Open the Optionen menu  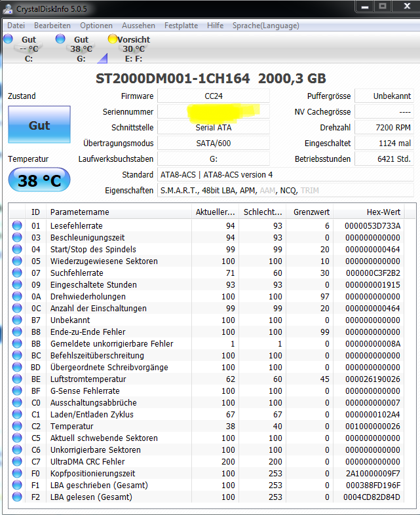96,26
